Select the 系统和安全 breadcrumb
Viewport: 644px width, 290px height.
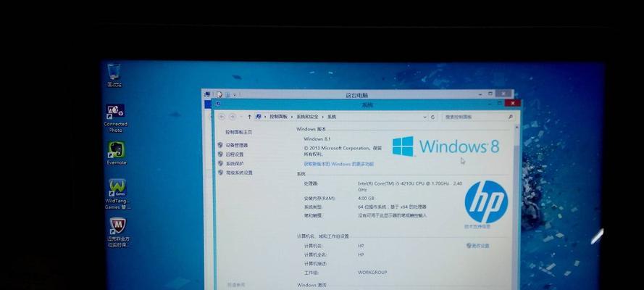(x=307, y=117)
